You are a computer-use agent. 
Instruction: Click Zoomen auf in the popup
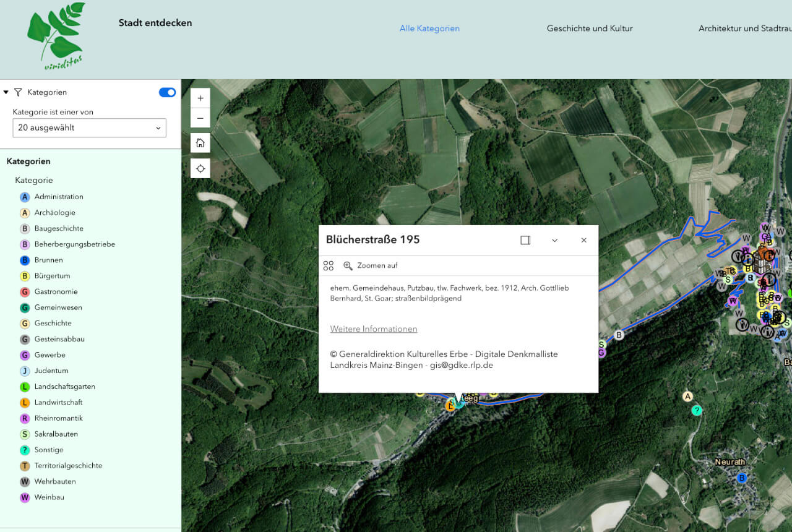click(376, 265)
